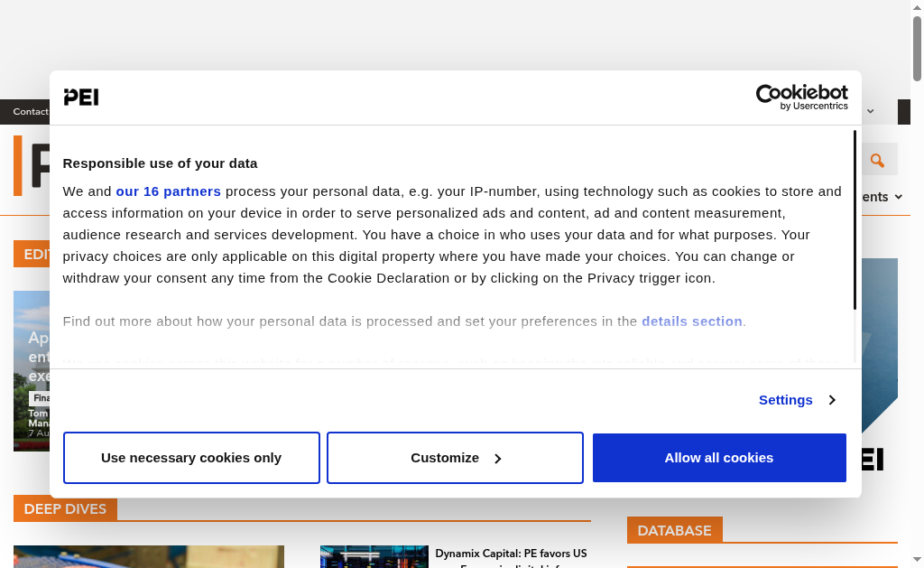Click the DATABASE section heading
The height and width of the screenshot is (568, 924).
point(675,530)
